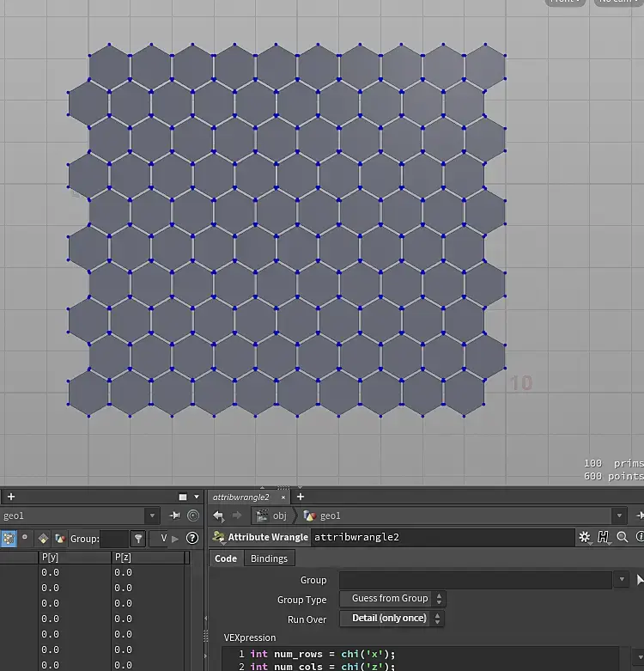The image size is (644, 671).
Task: Switch to Primitives attribute class icon
Action: [x=43, y=538]
